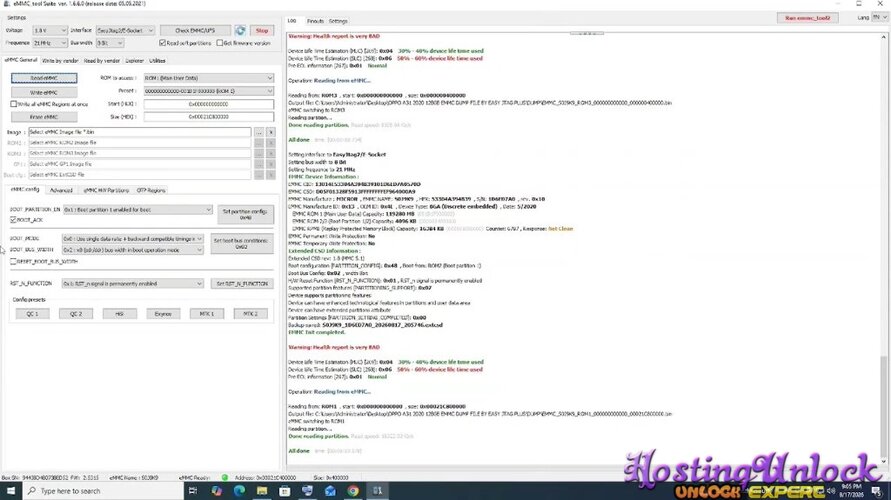
Task: Enable RESET_BOOT_BUS_WIDTH checkbox
Action: click(x=13, y=261)
